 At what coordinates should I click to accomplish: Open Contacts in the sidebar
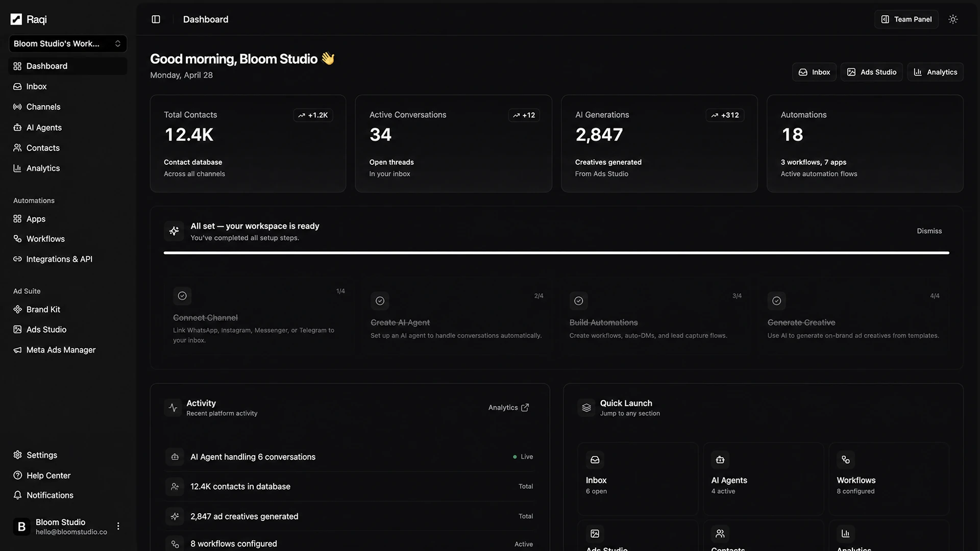coord(68,148)
